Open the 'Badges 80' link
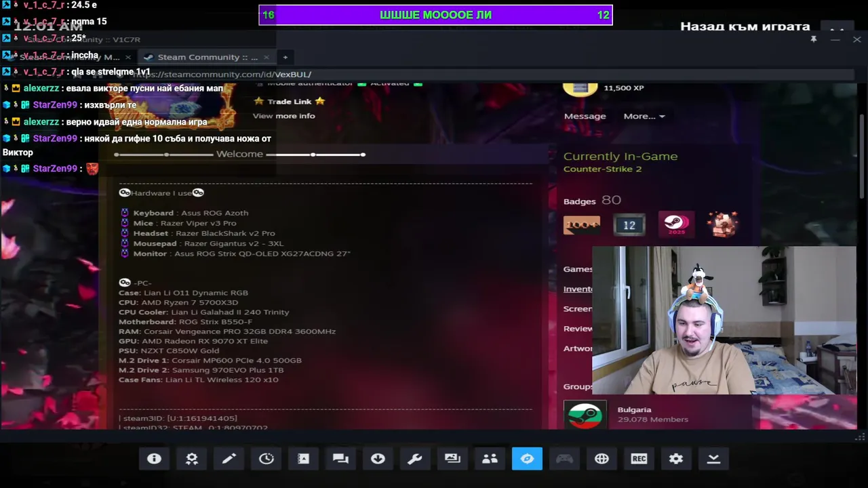The height and width of the screenshot is (488, 868). (x=592, y=200)
